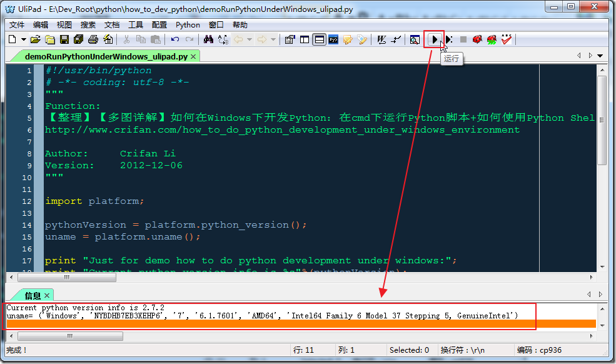Click the 换行符：\r\n status bar entry

click(x=462, y=350)
